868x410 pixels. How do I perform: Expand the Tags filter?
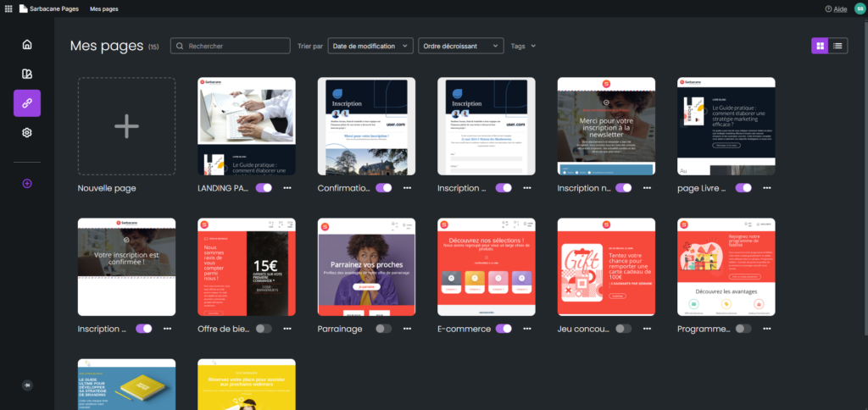coord(523,46)
